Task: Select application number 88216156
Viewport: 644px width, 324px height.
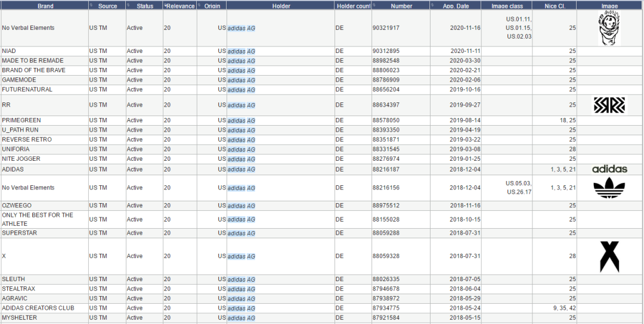Action: [x=386, y=188]
